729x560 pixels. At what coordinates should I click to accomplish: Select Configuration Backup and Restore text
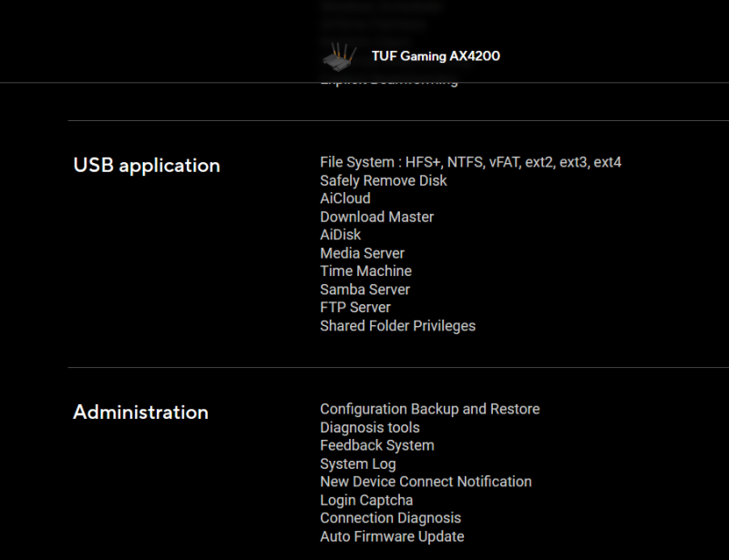click(x=429, y=409)
